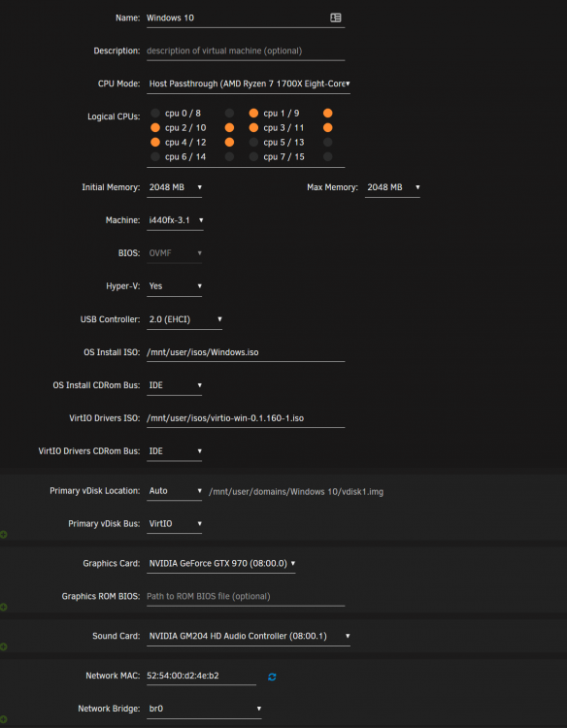Disable the cpu 1 circle left of 'cpu 1 / 9'
Screen dimensions: 567x728
(253, 113)
